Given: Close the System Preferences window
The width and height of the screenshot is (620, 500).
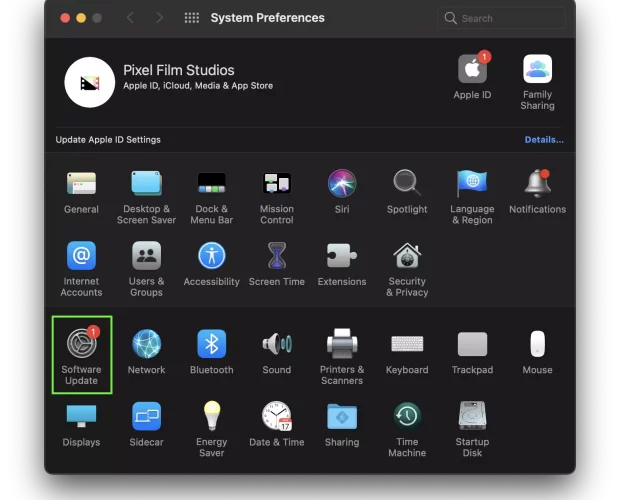Looking at the screenshot, I should click(x=65, y=18).
